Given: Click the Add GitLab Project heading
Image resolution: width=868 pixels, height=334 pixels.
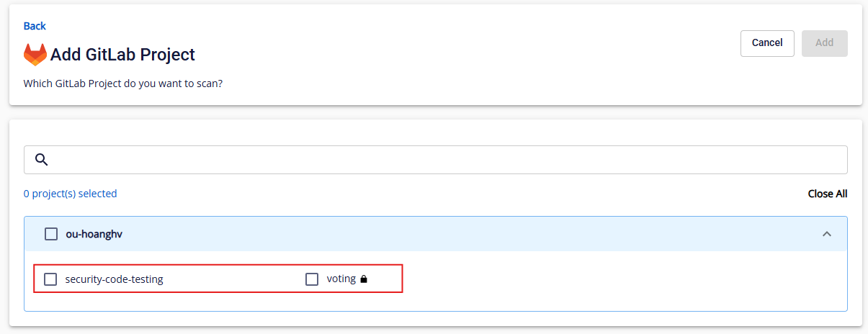Looking at the screenshot, I should (x=122, y=55).
